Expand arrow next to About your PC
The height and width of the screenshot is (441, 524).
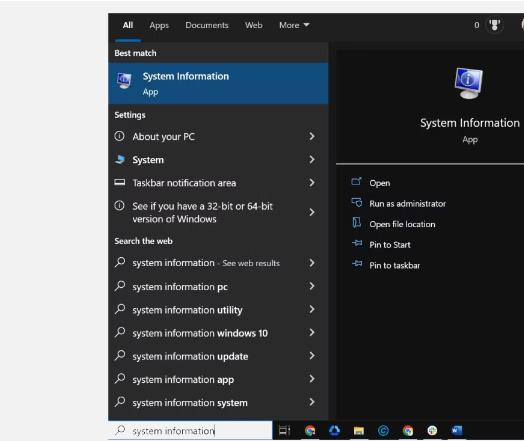(x=311, y=136)
